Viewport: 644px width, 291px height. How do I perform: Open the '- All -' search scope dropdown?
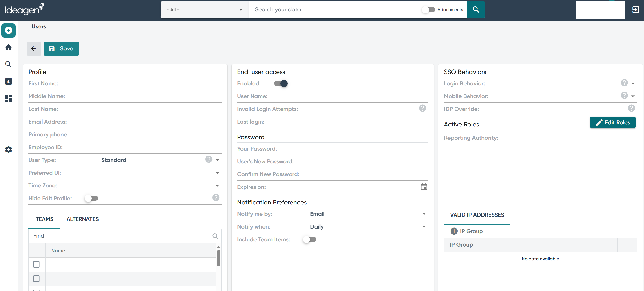(205, 9)
